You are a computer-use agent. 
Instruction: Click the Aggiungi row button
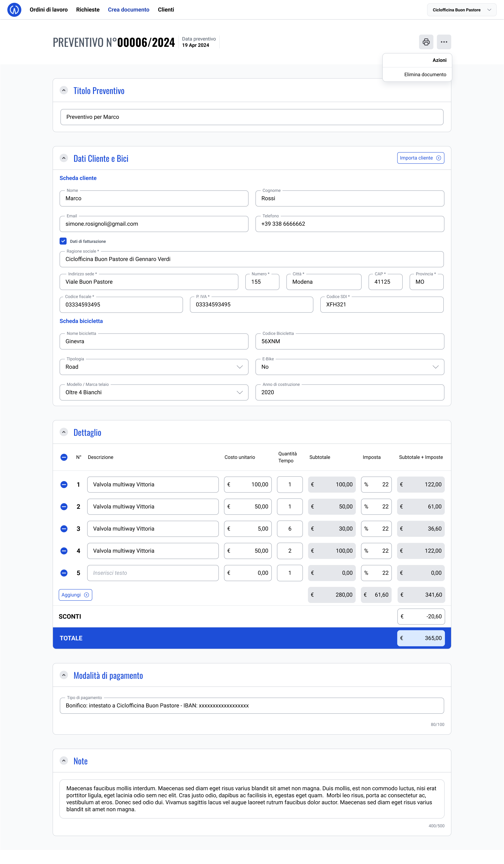[75, 595]
